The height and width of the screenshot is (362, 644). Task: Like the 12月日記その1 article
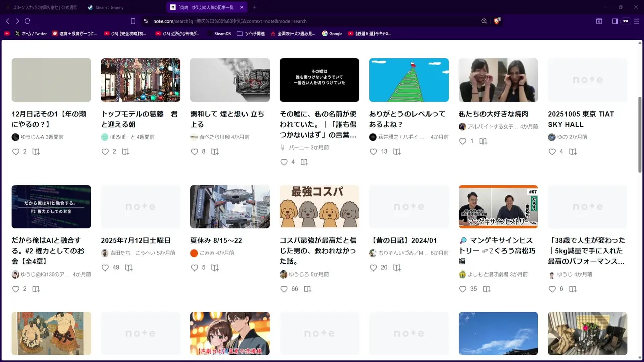[15, 152]
